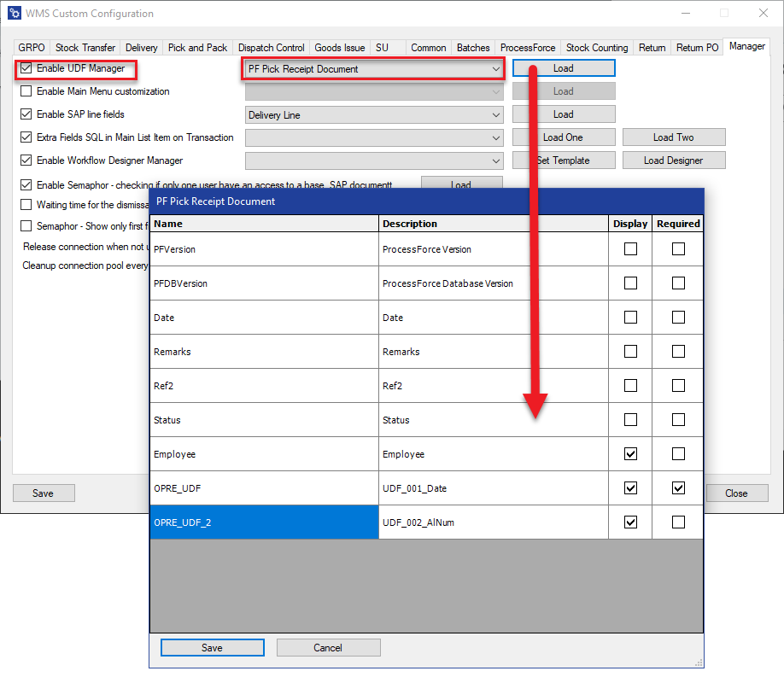Tick Display checkbox for PFVersion row
The width and height of the screenshot is (784, 677).
630,249
